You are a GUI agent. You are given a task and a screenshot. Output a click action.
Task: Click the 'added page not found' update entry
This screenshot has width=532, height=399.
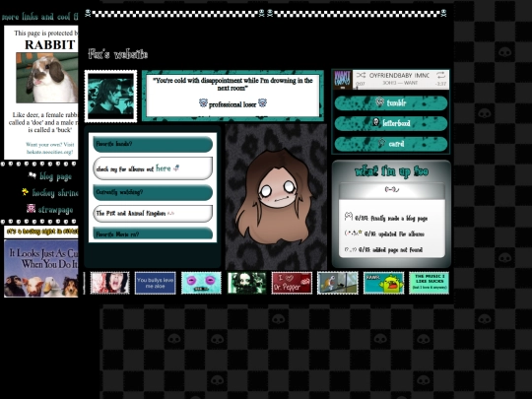point(383,249)
